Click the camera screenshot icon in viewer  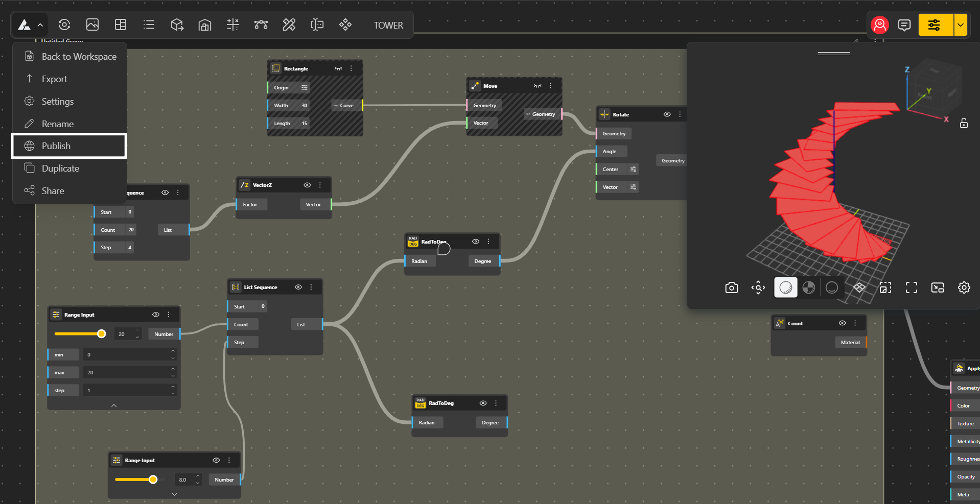(731, 288)
